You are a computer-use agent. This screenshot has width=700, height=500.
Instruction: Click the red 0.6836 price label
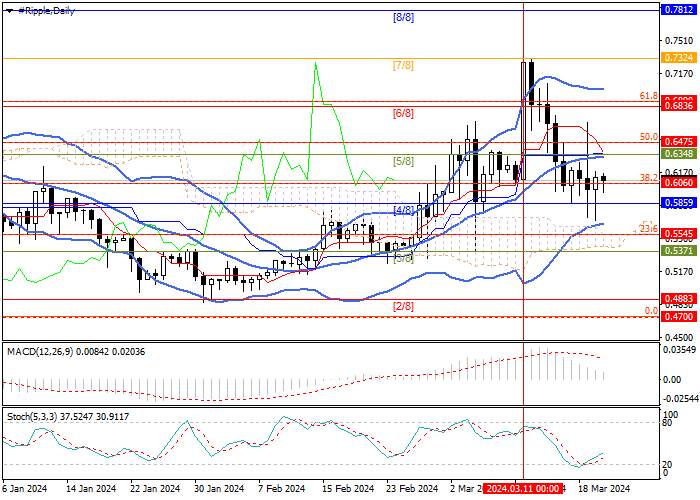click(679, 106)
